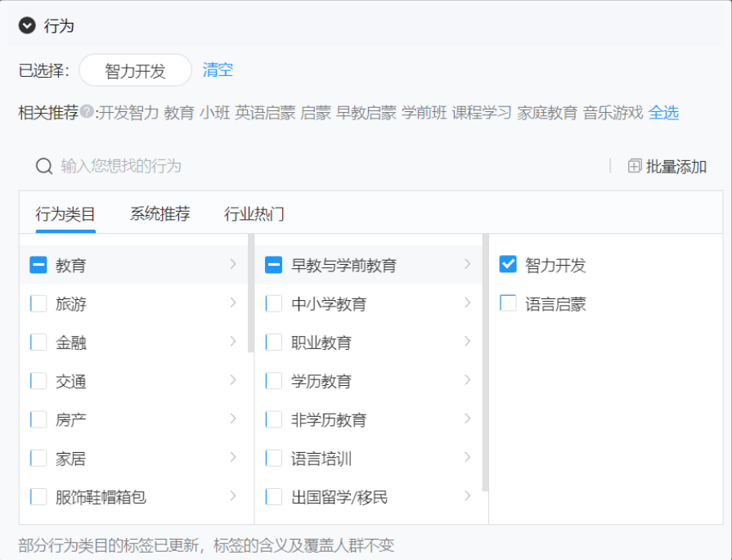Click the 全选 select-all link
732x560 pixels.
663,113
